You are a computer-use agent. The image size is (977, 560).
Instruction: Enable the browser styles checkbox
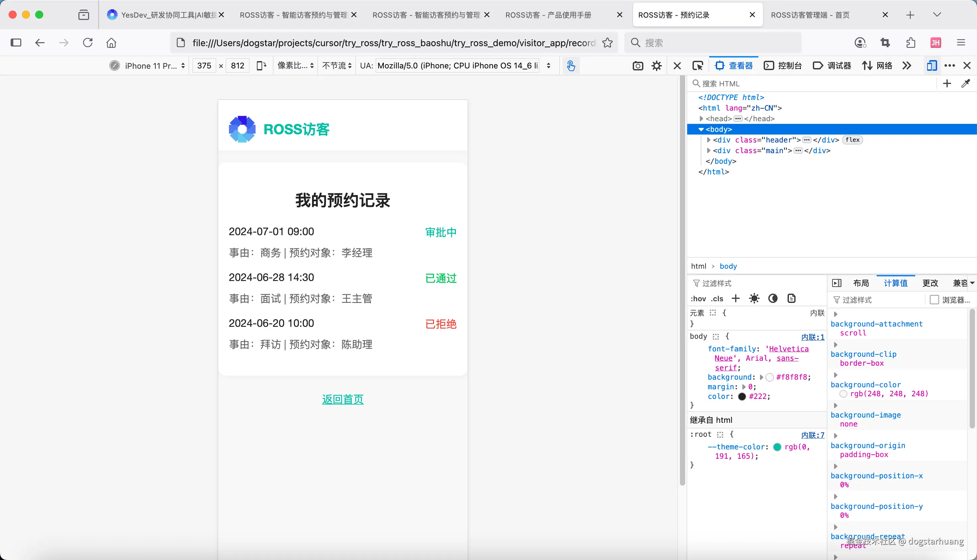click(x=934, y=300)
